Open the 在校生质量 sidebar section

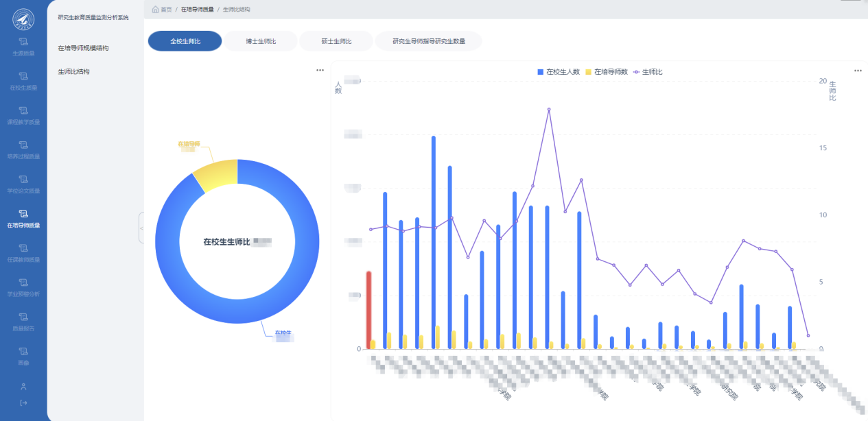23,76
